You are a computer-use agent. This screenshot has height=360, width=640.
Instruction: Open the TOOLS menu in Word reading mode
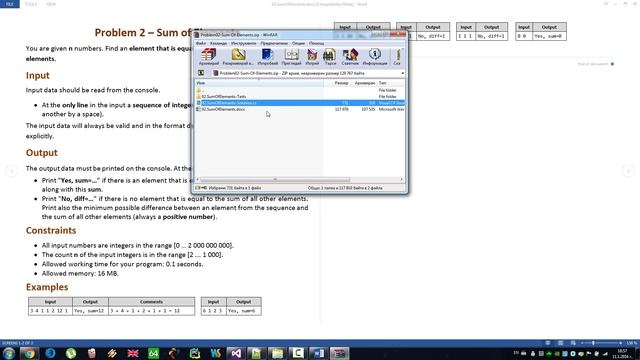(31, 4)
